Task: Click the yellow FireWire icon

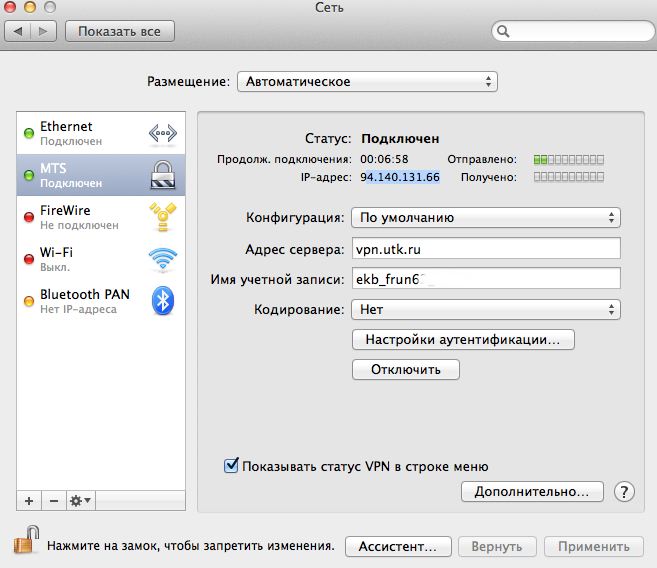Action: point(162,218)
